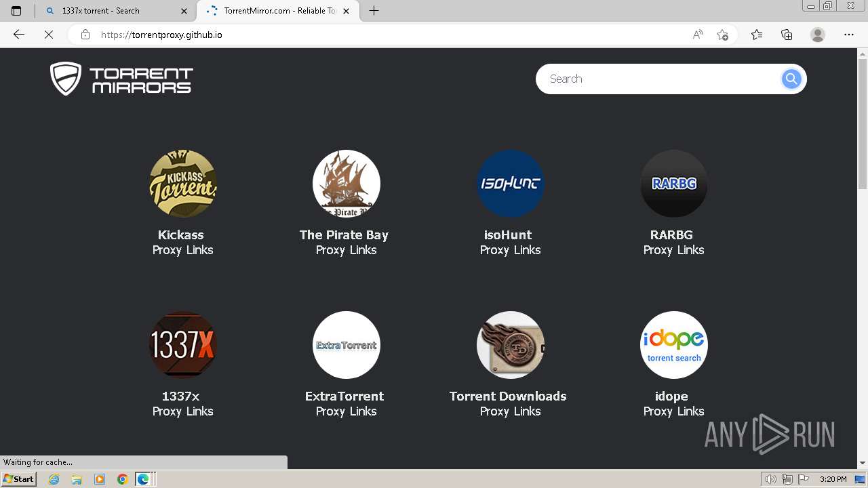Close the 1337x torrent Search tab
The height and width of the screenshot is (488, 868).
[184, 11]
